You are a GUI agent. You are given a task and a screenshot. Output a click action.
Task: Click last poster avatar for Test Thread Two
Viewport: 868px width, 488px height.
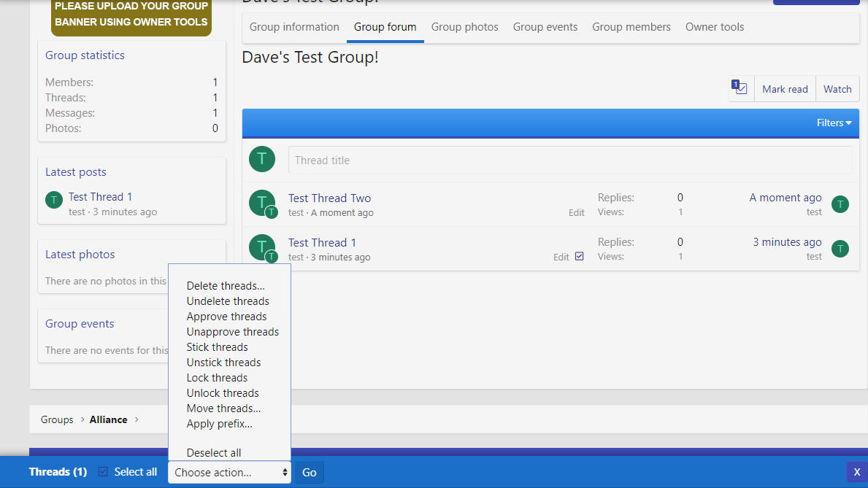point(840,204)
